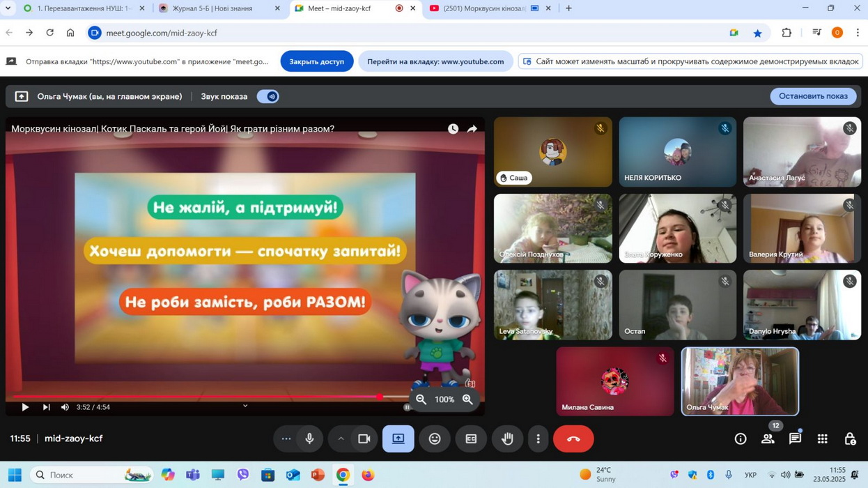
Task: Open Viber from taskbar
Action: point(243,475)
